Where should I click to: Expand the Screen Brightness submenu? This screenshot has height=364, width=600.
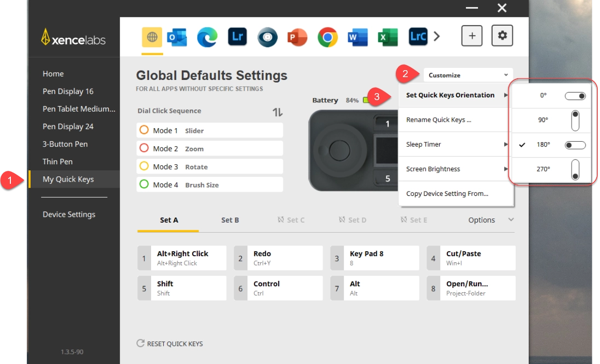(x=455, y=169)
